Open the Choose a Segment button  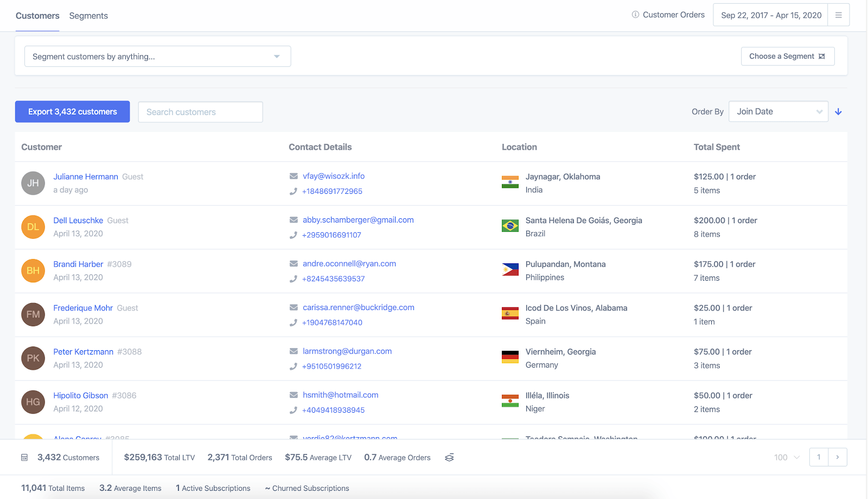click(x=787, y=56)
